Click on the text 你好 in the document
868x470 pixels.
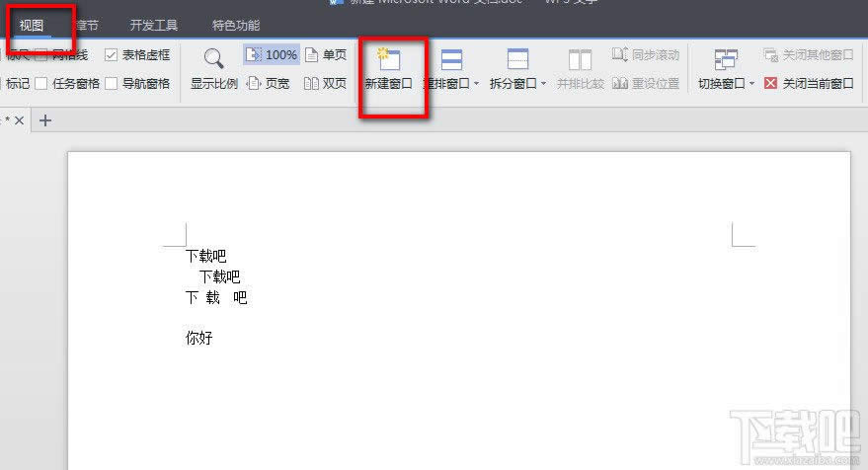click(198, 339)
